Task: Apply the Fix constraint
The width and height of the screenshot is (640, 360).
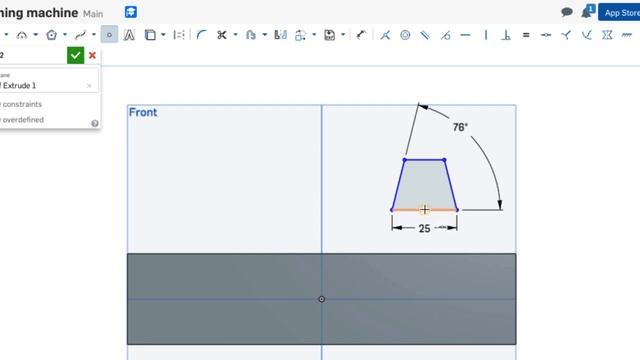Action: point(627,35)
